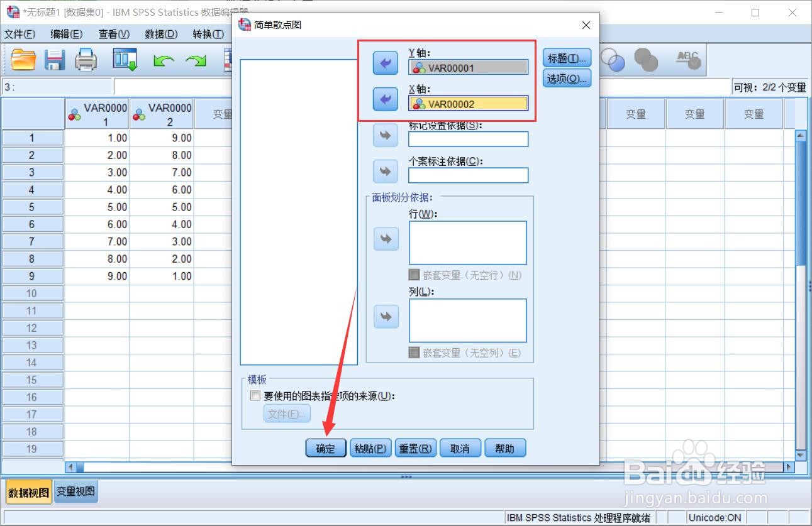
Task: Toggle 嵌套变量（无空列） checkbox
Action: click(x=414, y=353)
